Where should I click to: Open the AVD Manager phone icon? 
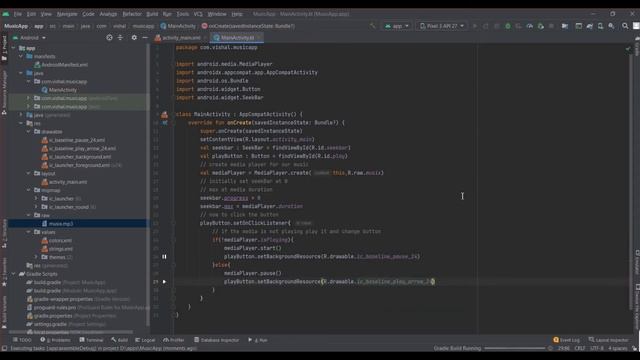pyautogui.click(x=600, y=26)
